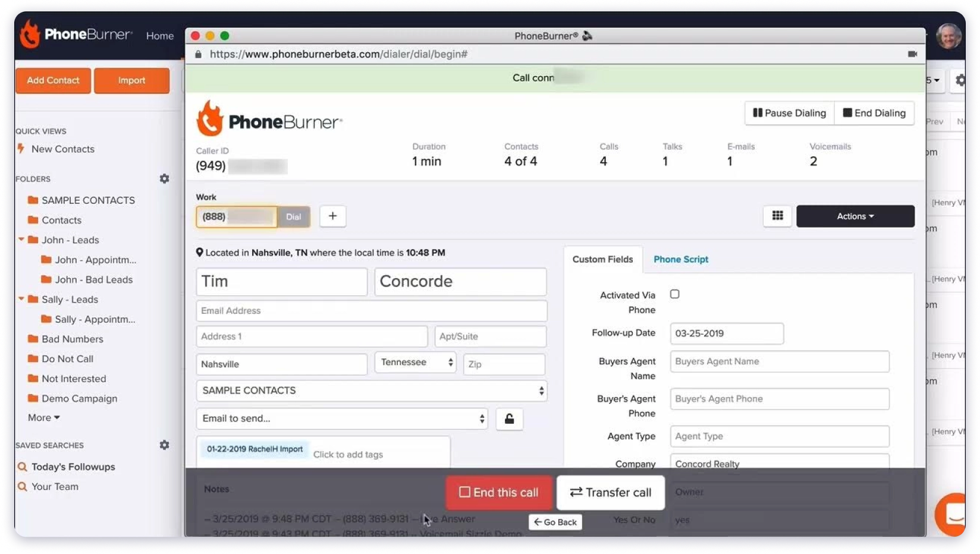Collapse the John - Leads folder
980x554 pixels.
21,240
